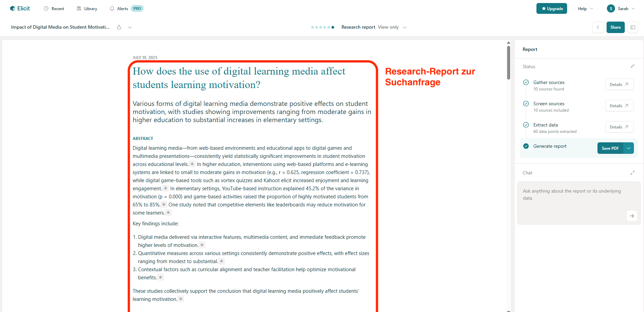
Task: Click the last step progress dot
Action: click(333, 27)
